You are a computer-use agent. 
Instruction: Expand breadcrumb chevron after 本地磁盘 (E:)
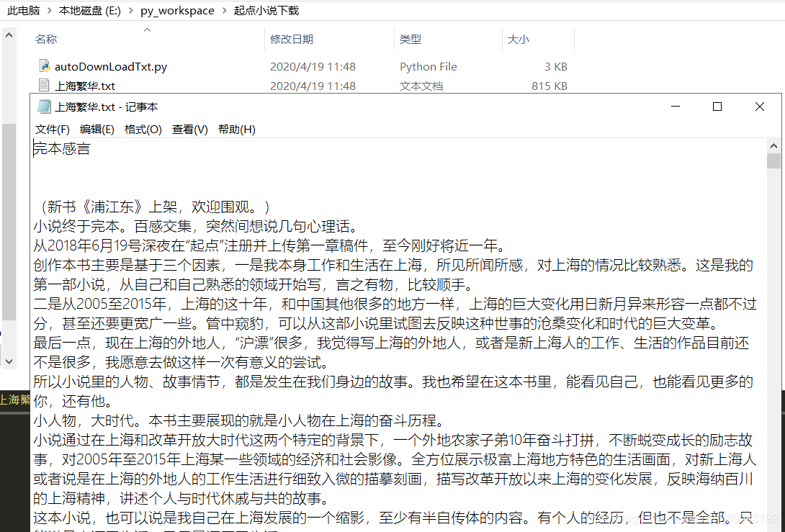(x=130, y=11)
